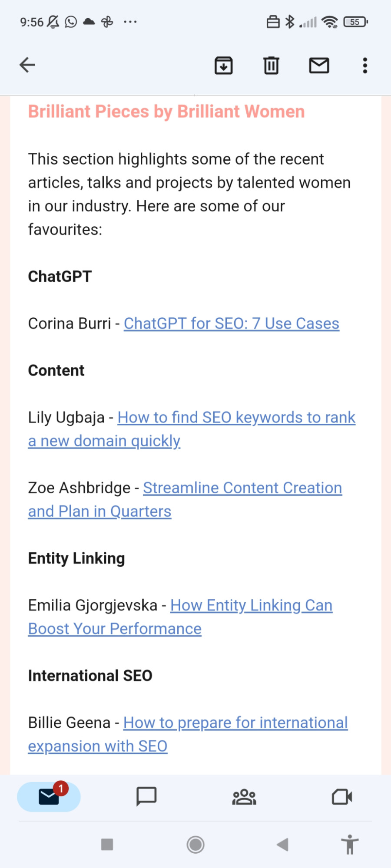The height and width of the screenshot is (868, 391).
Task: Switch to the Mail tab
Action: (48, 796)
